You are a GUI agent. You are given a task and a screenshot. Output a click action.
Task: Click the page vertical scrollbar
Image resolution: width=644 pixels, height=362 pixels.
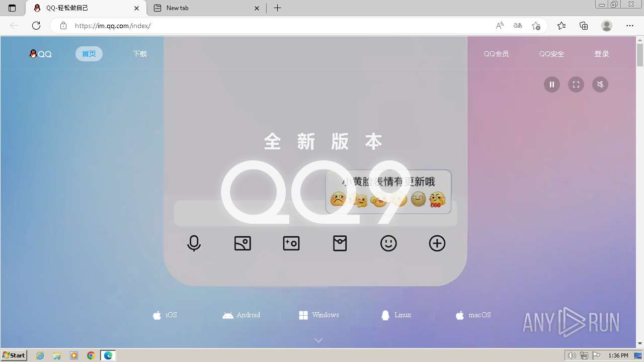point(640,55)
